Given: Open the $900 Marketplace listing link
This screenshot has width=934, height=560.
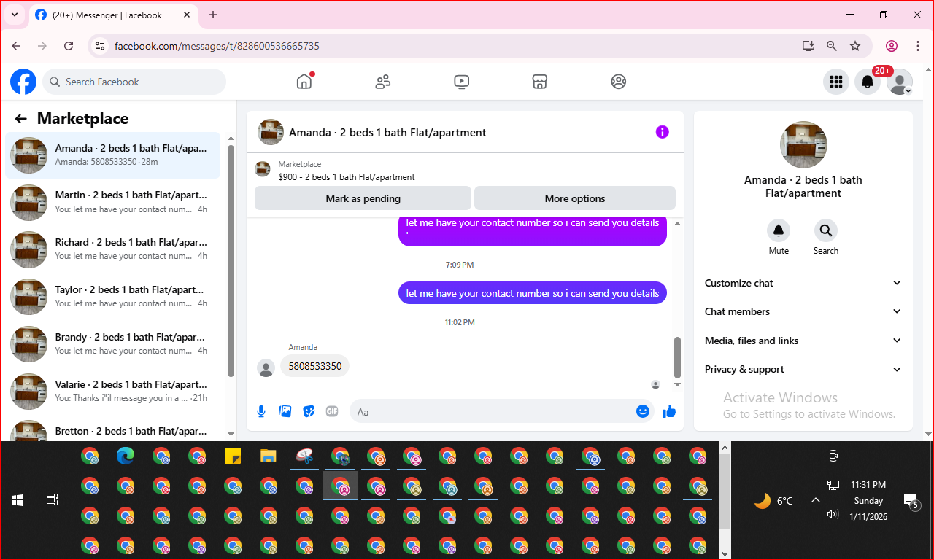Looking at the screenshot, I should pos(347,177).
